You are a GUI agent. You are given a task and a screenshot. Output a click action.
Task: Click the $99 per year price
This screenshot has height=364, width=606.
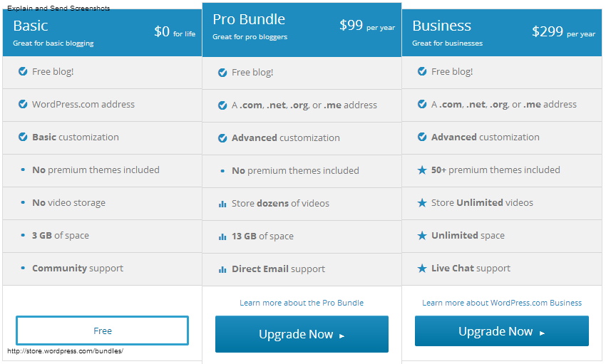click(366, 26)
